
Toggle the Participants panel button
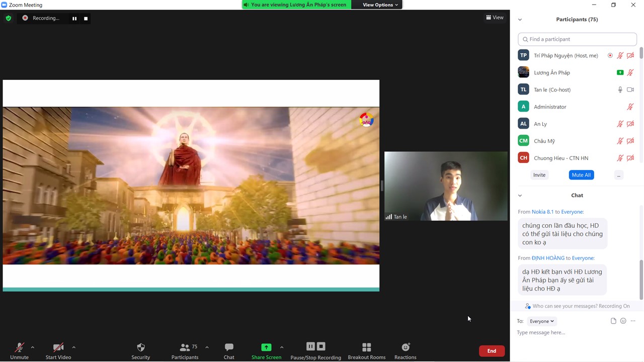(x=185, y=351)
